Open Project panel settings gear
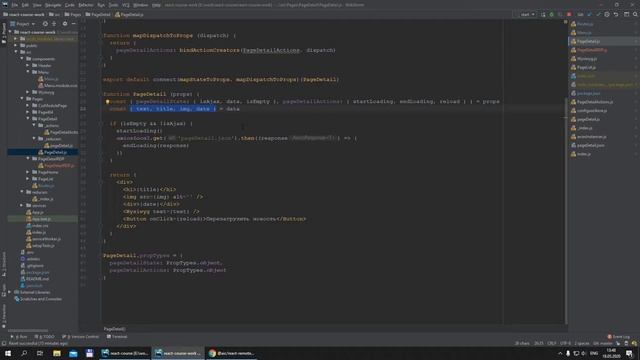The height and width of the screenshot is (360, 640). (x=64, y=24)
